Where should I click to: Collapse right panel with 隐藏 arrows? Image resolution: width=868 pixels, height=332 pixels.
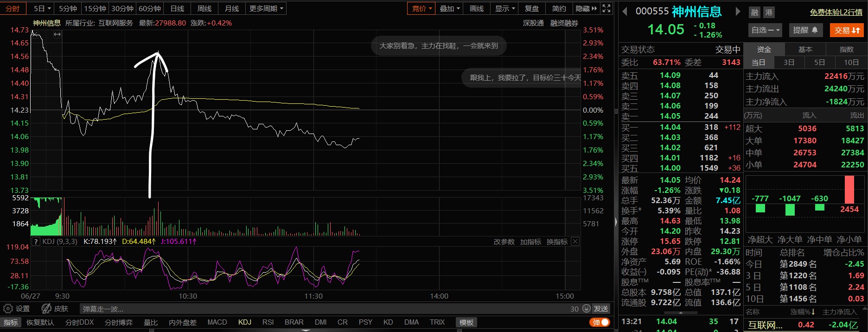tap(586, 8)
